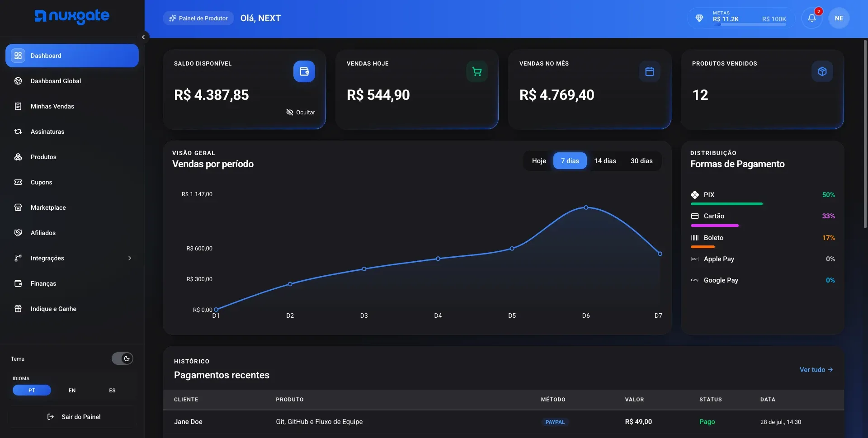Click the Metas progress bar
868x438 pixels.
[750, 24]
